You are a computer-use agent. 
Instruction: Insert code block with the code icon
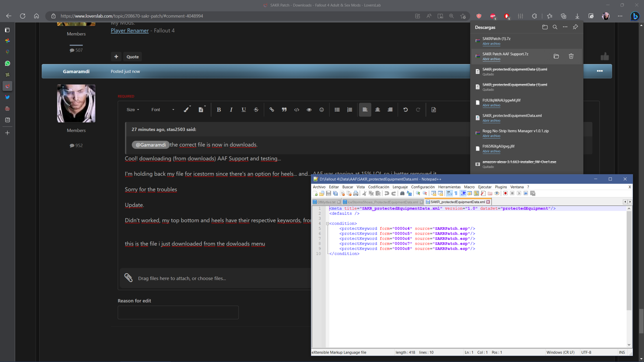[x=297, y=110]
